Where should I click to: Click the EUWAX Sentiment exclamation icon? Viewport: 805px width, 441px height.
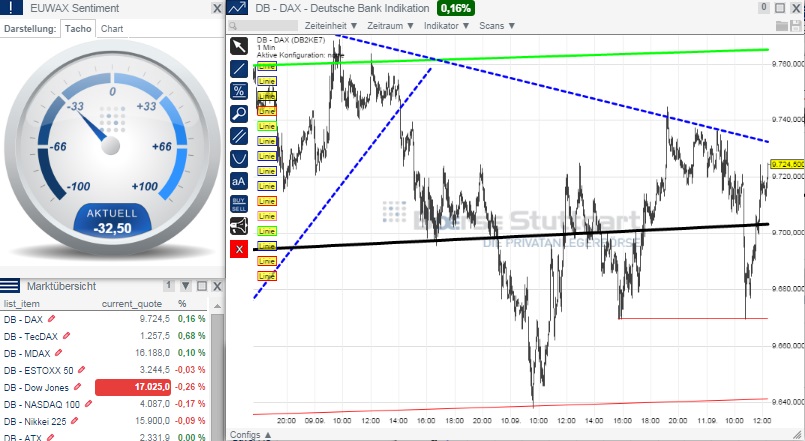point(12,8)
